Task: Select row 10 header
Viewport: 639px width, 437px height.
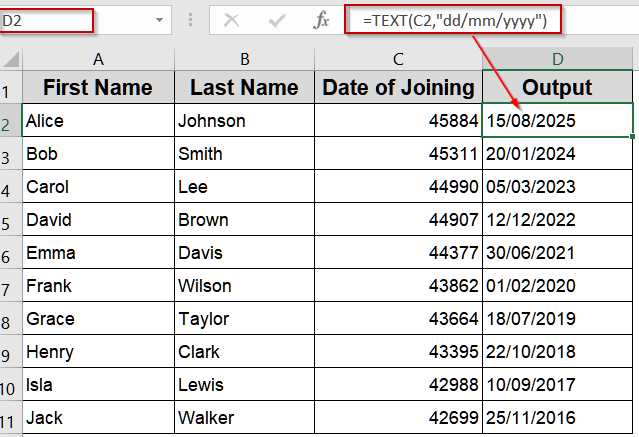Action: [11, 384]
